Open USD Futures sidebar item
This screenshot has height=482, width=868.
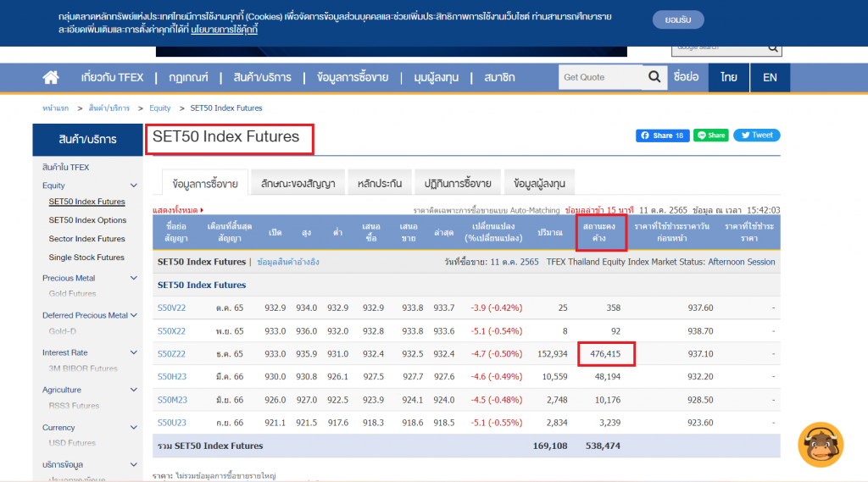point(73,443)
